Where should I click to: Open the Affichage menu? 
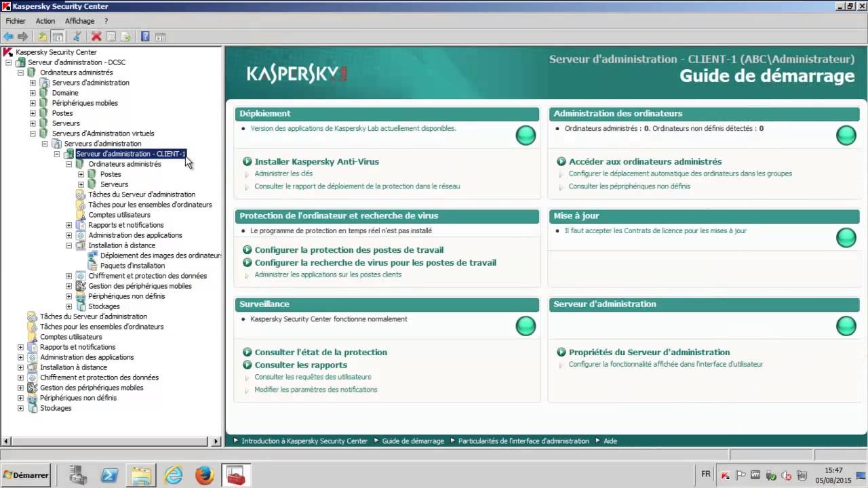point(80,21)
